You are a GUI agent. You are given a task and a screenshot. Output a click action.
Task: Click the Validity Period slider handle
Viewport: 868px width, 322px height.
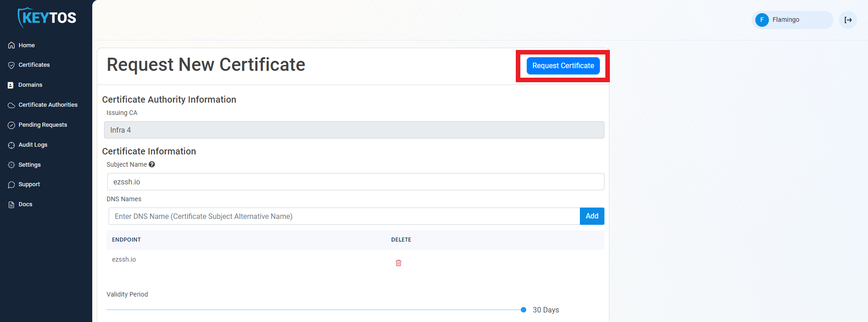coord(524,310)
